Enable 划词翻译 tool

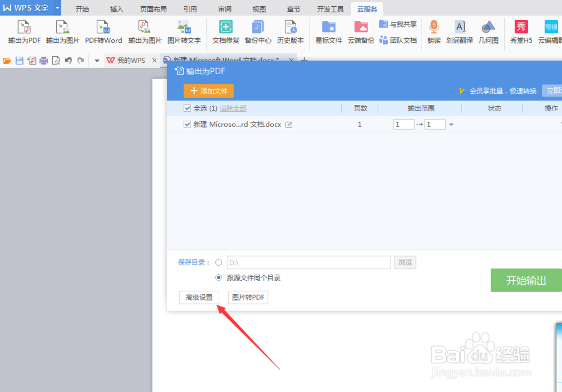(x=460, y=32)
